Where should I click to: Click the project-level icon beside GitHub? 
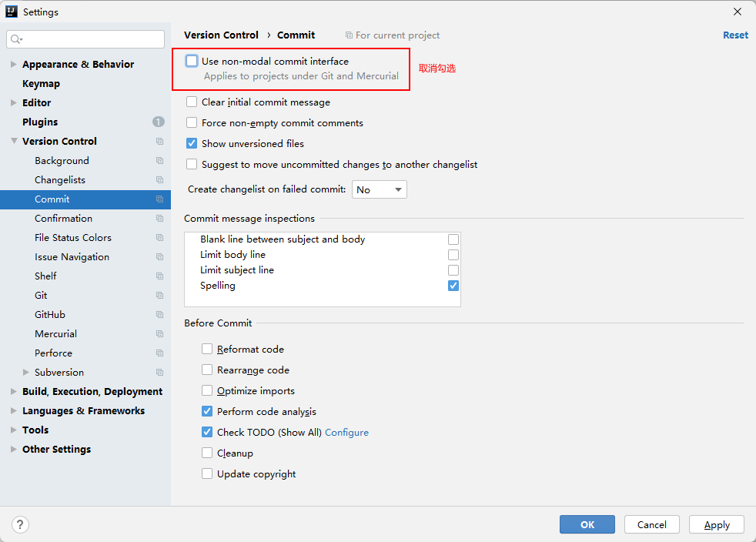pos(159,315)
